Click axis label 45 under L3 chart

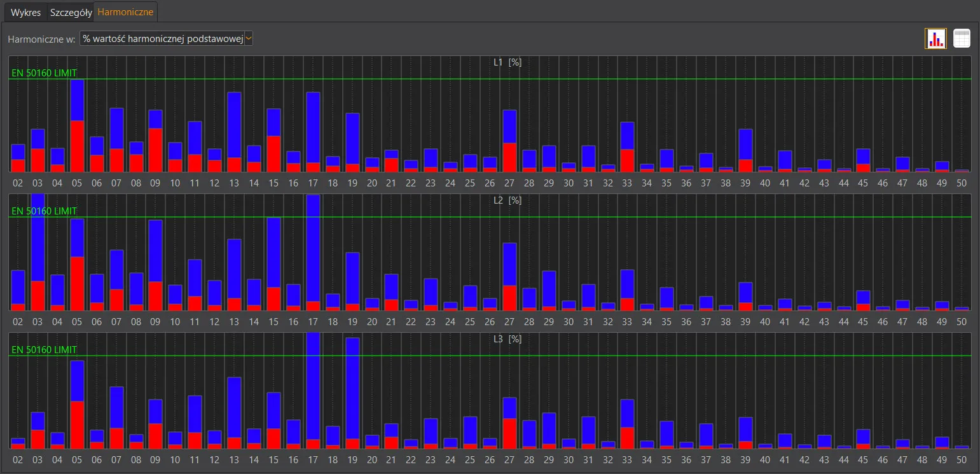click(863, 460)
